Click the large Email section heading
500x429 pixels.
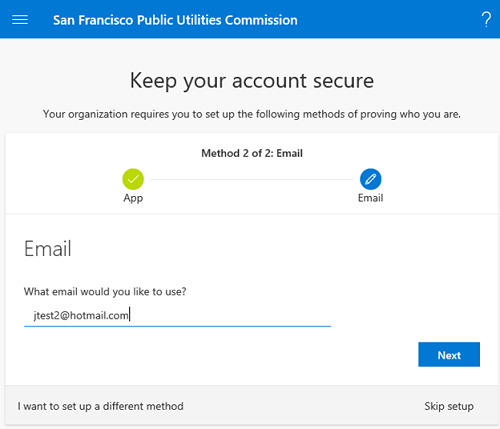click(x=48, y=249)
